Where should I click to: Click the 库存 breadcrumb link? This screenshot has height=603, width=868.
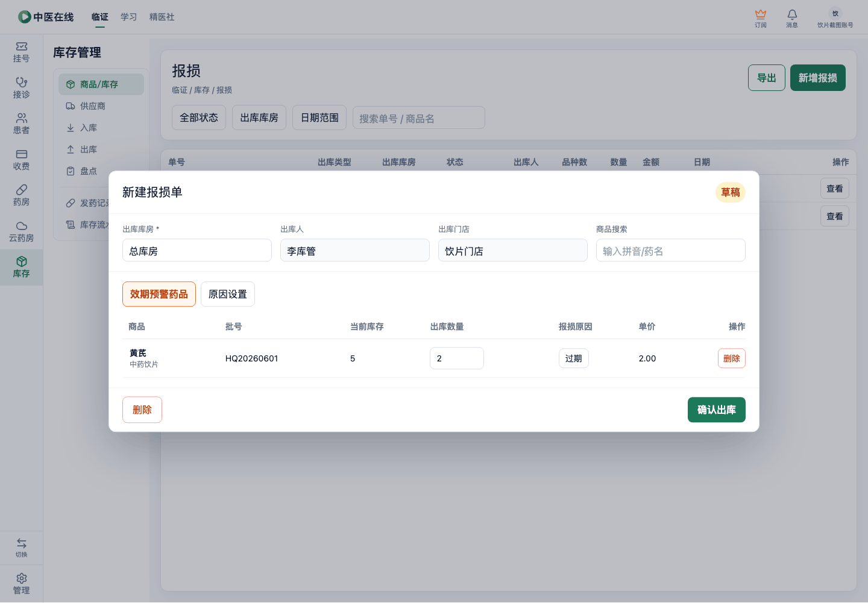[202, 90]
